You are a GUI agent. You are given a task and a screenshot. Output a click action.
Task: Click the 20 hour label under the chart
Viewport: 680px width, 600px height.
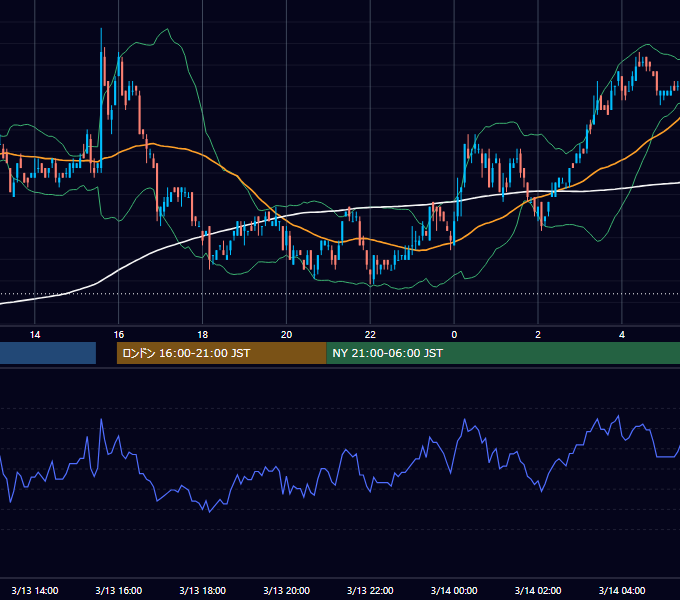(286, 335)
